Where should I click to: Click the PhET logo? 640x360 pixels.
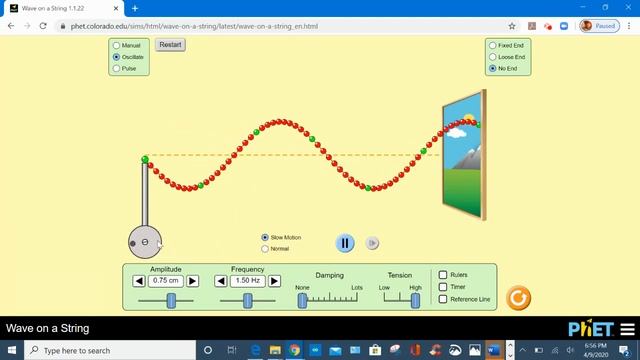(591, 328)
